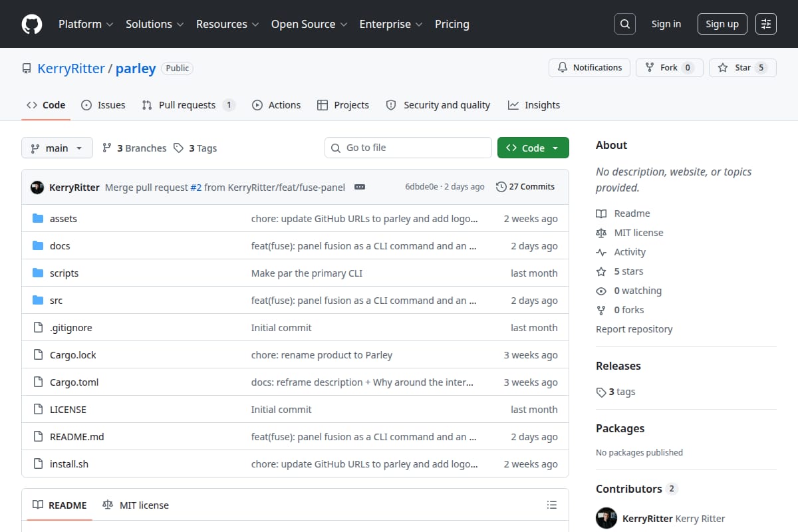Click '3 tags' under Releases
The width and height of the screenshot is (798, 532).
pos(616,392)
